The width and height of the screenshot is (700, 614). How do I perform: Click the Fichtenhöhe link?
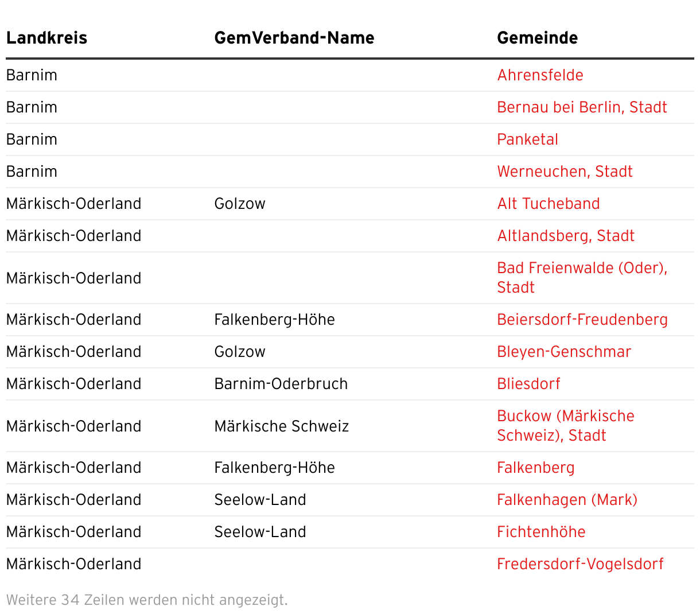(x=541, y=532)
